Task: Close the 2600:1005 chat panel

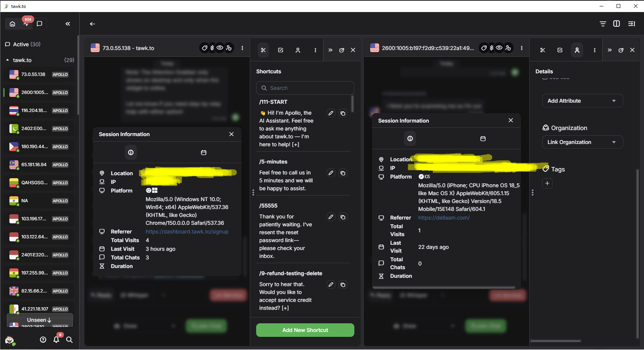Action: point(632,50)
